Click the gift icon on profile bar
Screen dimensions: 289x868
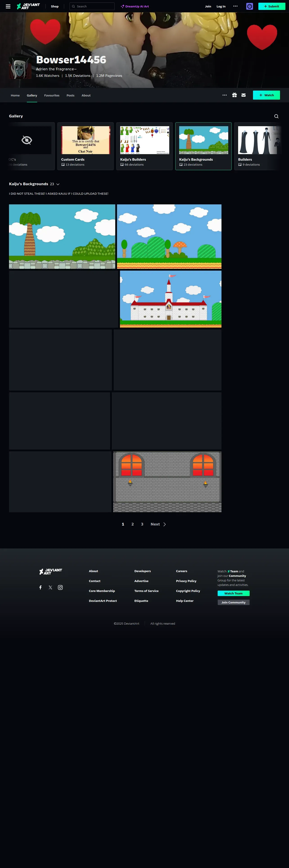(234, 95)
